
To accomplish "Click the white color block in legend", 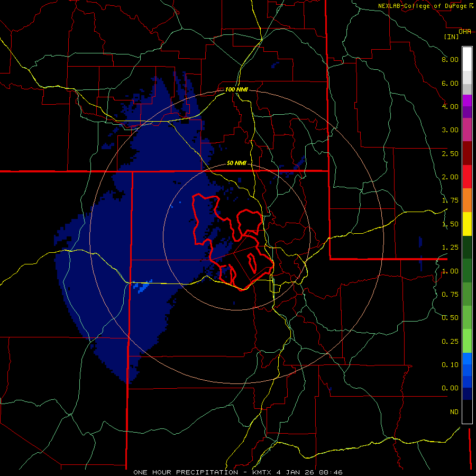I will click(x=467, y=59).
